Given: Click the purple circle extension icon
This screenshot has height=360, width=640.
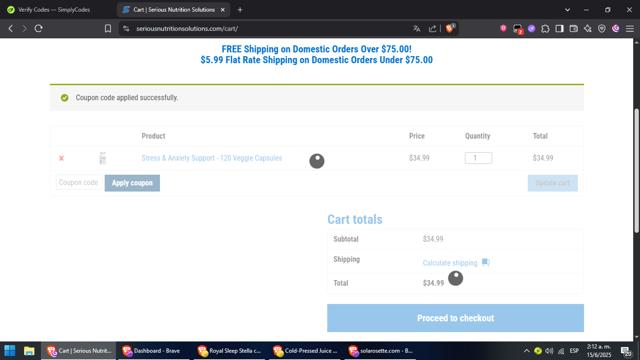Looking at the screenshot, I should click(x=531, y=29).
